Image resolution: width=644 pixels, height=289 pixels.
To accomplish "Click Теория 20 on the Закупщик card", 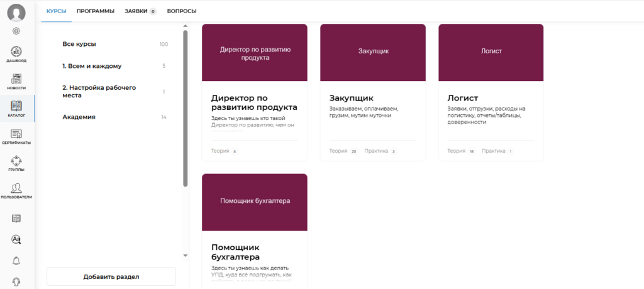I will [344, 151].
